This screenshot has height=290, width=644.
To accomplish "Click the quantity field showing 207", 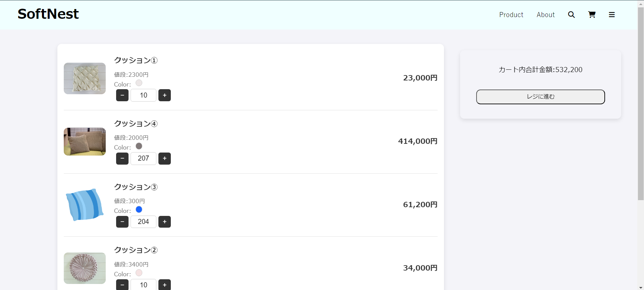I will (143, 158).
